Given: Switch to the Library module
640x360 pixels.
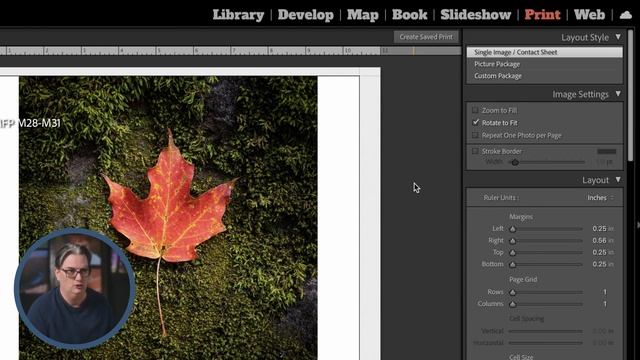Looking at the screenshot, I should click(x=238, y=15).
